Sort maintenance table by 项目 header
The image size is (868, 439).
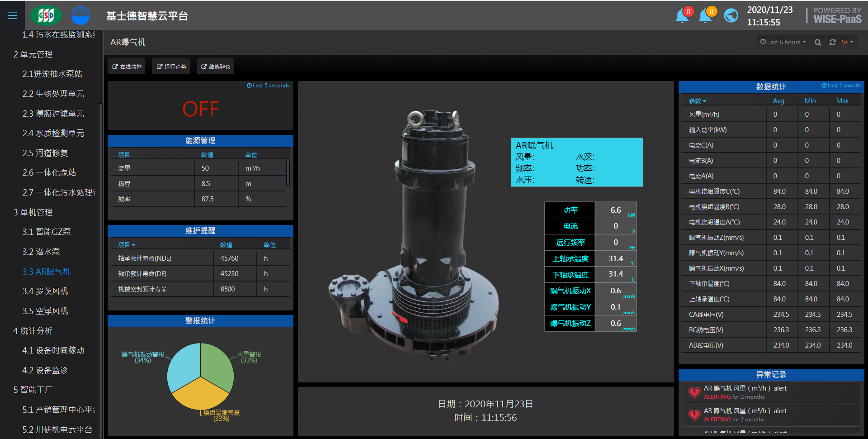[x=127, y=245]
